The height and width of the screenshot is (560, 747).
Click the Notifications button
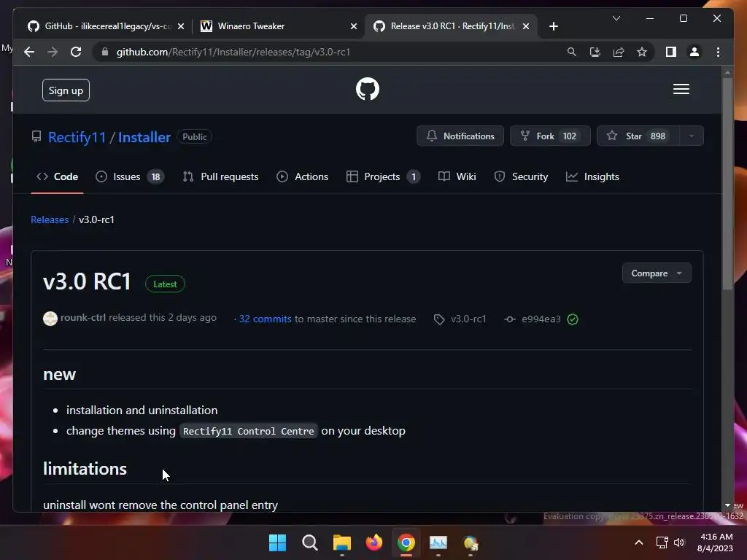[x=460, y=136]
